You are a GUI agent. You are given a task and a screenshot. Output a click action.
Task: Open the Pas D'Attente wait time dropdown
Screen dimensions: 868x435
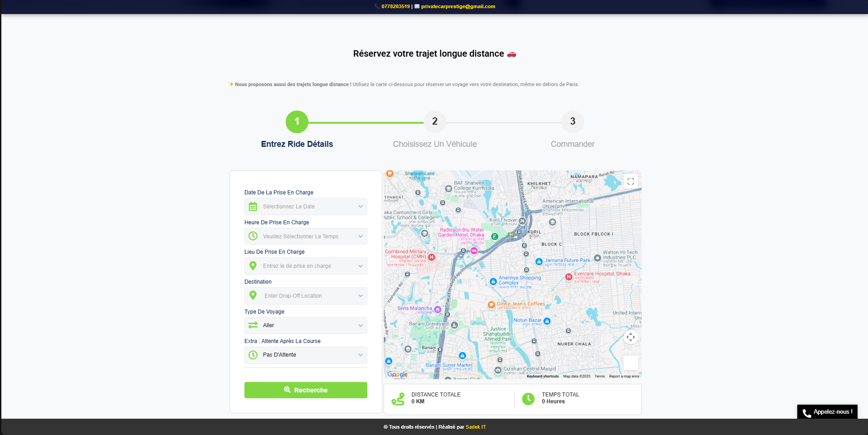tap(306, 355)
